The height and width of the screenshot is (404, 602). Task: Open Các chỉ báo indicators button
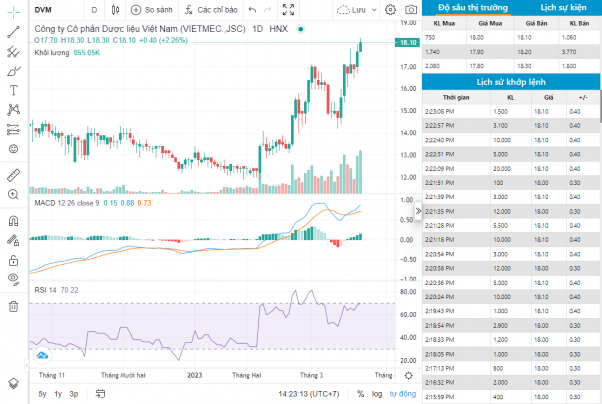coord(211,10)
